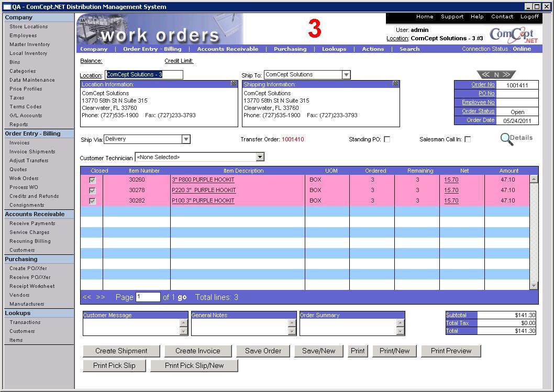Open the Customer Technician dropdown
The width and height of the screenshot is (554, 392).
(260, 157)
